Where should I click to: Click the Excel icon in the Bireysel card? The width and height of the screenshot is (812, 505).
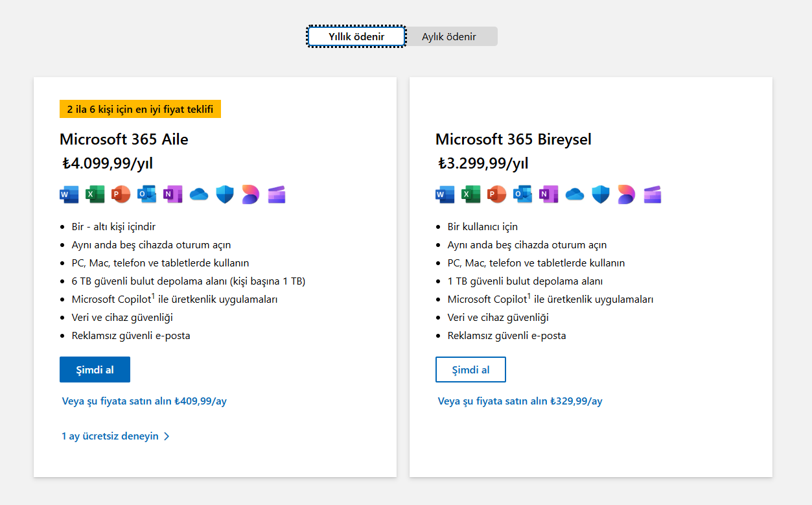(x=471, y=194)
